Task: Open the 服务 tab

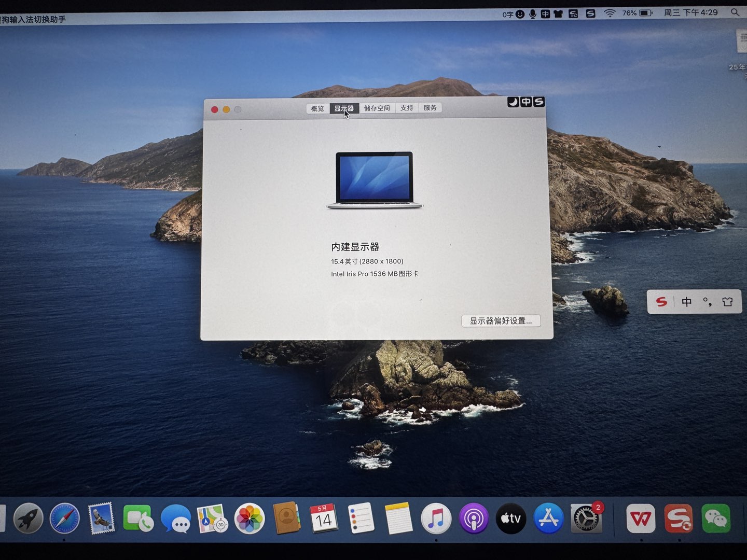Action: (x=430, y=107)
